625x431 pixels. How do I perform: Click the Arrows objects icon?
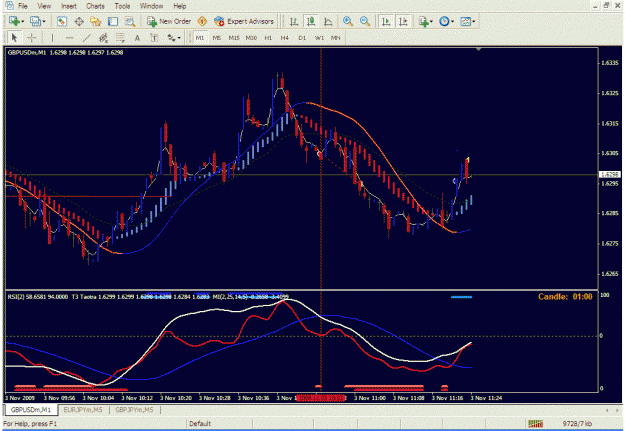click(x=171, y=38)
